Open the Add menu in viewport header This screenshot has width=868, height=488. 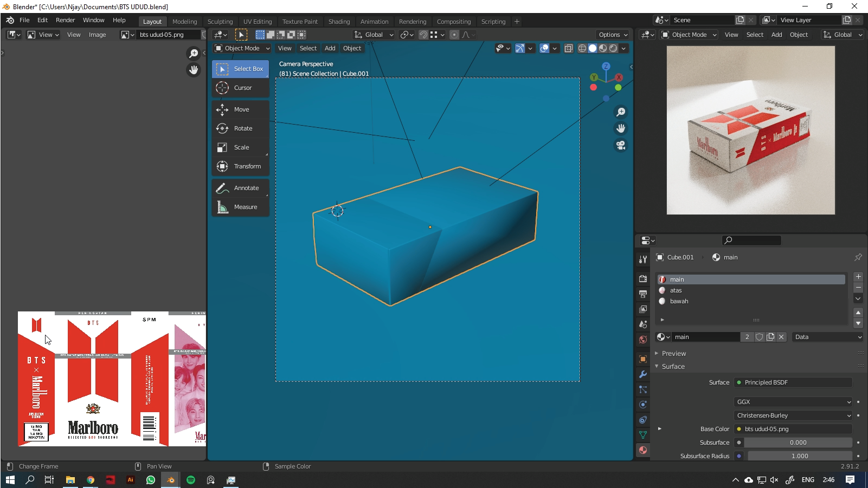point(330,48)
